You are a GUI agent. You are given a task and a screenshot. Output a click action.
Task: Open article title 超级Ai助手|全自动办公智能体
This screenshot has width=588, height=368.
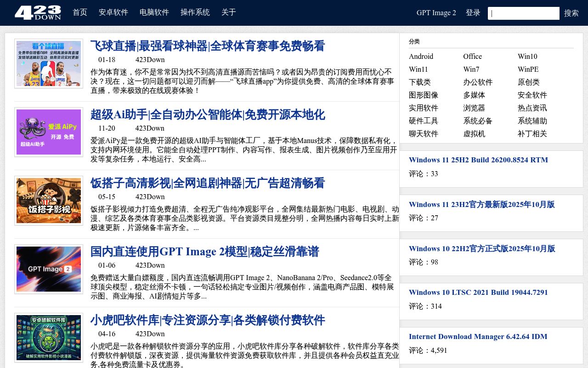tap(208, 115)
